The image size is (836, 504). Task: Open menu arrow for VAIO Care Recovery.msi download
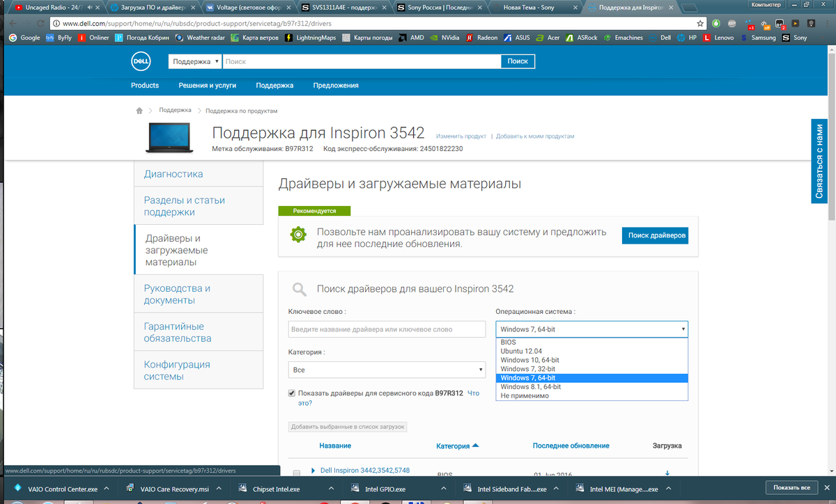[x=219, y=489]
